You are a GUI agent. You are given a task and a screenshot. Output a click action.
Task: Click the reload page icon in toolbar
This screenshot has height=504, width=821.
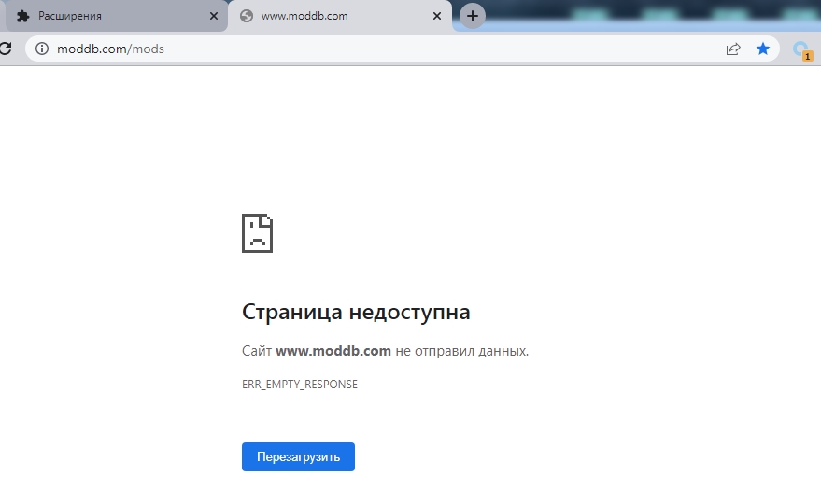coord(5,49)
